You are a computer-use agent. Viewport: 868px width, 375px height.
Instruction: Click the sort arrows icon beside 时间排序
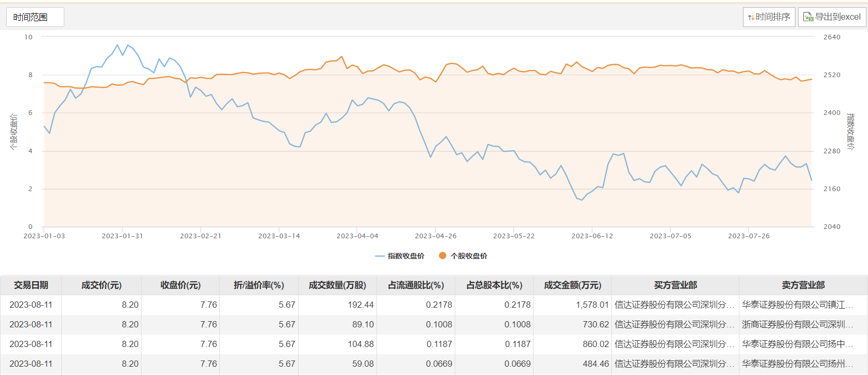(751, 18)
